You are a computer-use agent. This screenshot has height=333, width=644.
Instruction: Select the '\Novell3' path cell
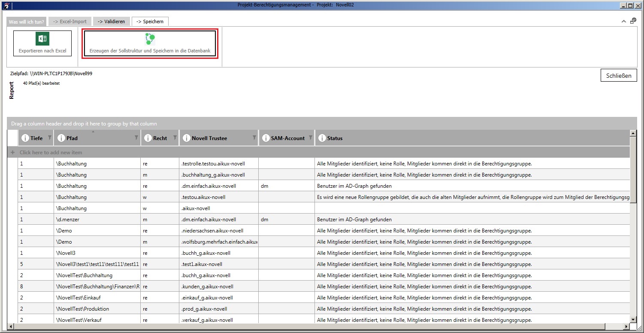tap(97, 253)
